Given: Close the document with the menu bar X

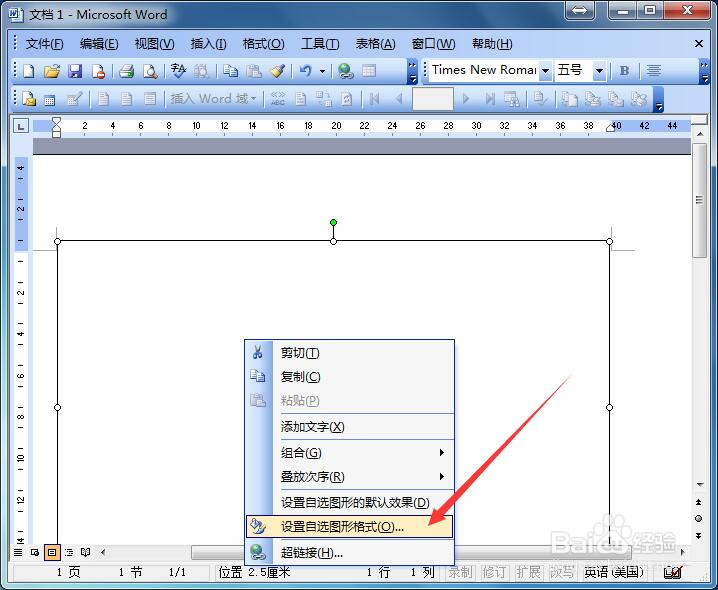Looking at the screenshot, I should (699, 44).
